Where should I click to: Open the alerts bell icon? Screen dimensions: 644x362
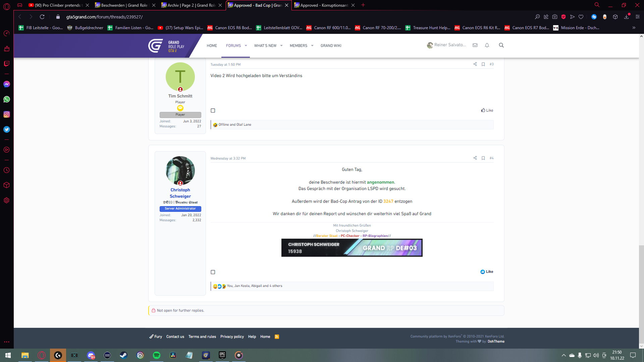[x=487, y=45]
